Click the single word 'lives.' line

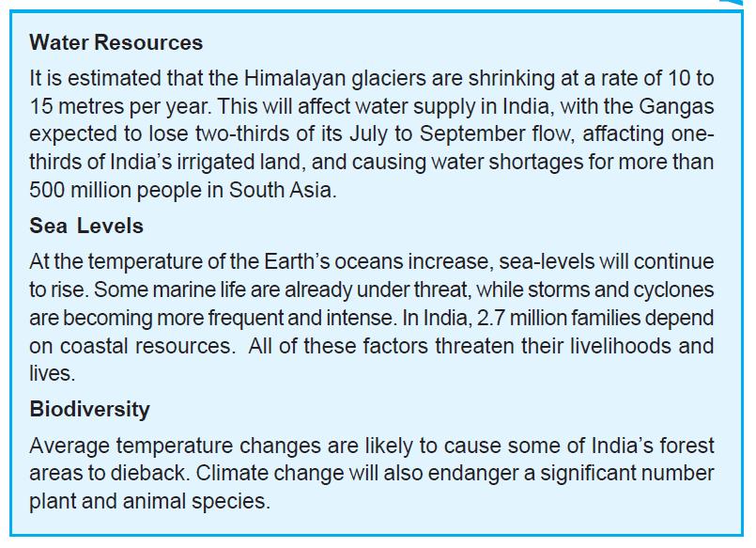click(53, 373)
